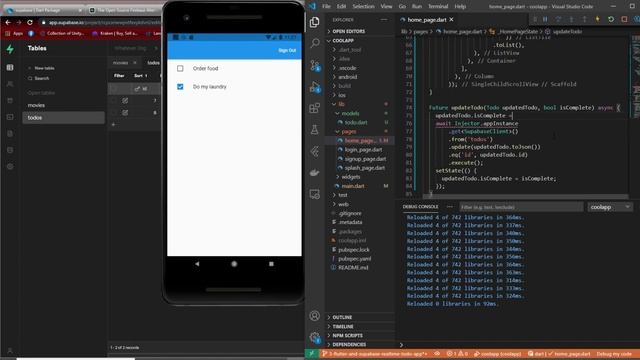Screen dimensions: 640x360
Task: Open the Edit menu
Action: (x=341, y=7)
